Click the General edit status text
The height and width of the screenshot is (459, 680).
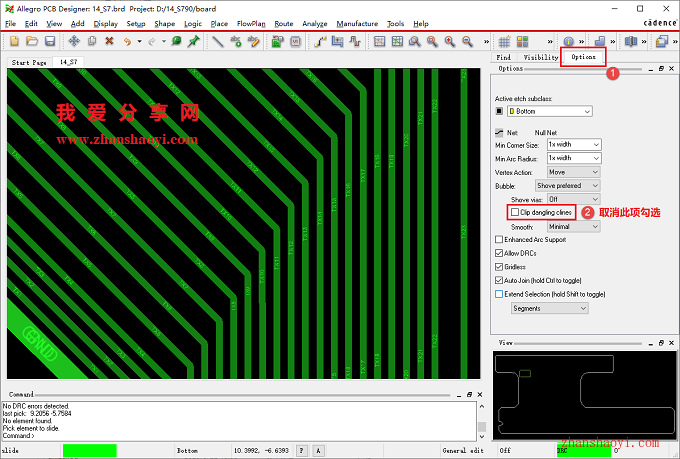click(x=463, y=451)
